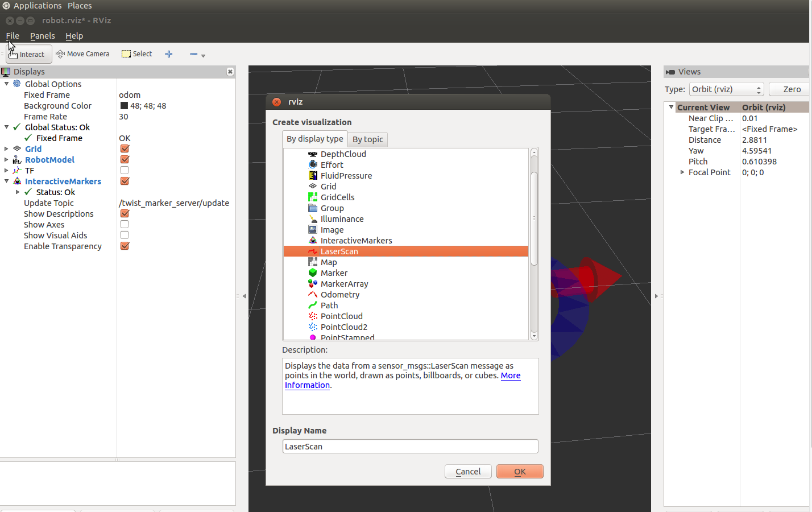Click the blue plus toolbar icon
The height and width of the screenshot is (512, 812).
[169, 54]
